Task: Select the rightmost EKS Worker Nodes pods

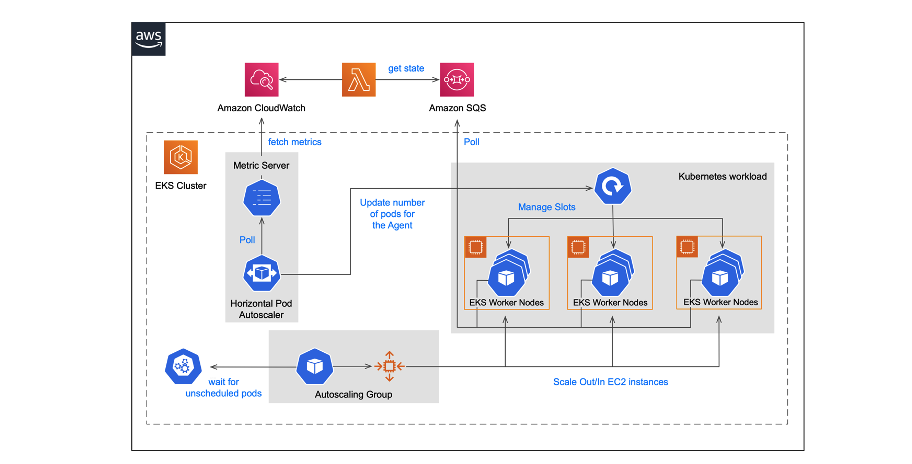Action: pyautogui.click(x=720, y=274)
